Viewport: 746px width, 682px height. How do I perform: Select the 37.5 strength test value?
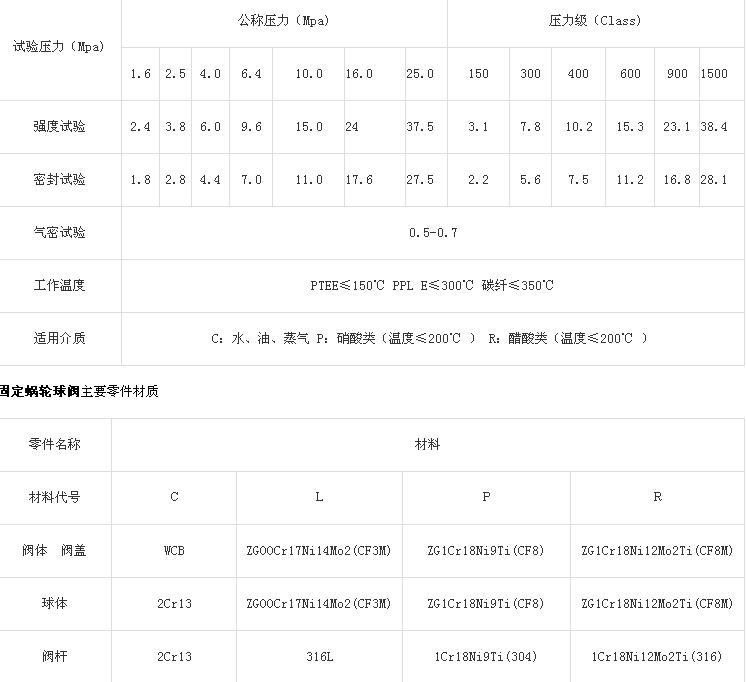tap(420, 127)
